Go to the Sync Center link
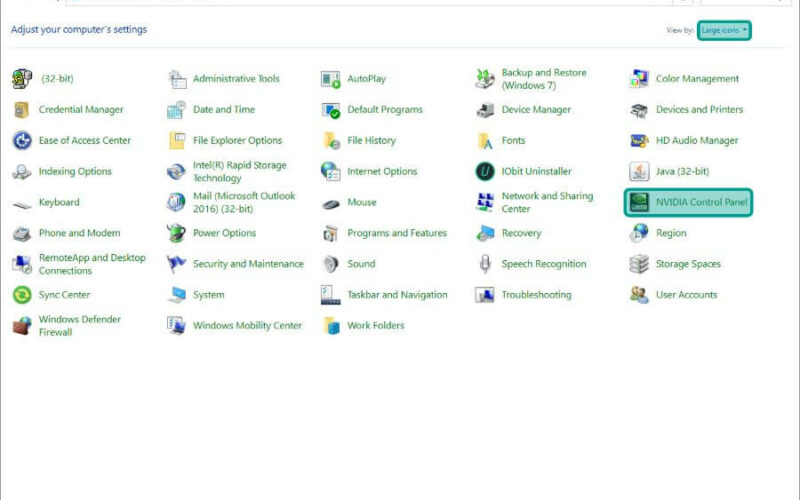The width and height of the screenshot is (800, 500). [x=64, y=294]
